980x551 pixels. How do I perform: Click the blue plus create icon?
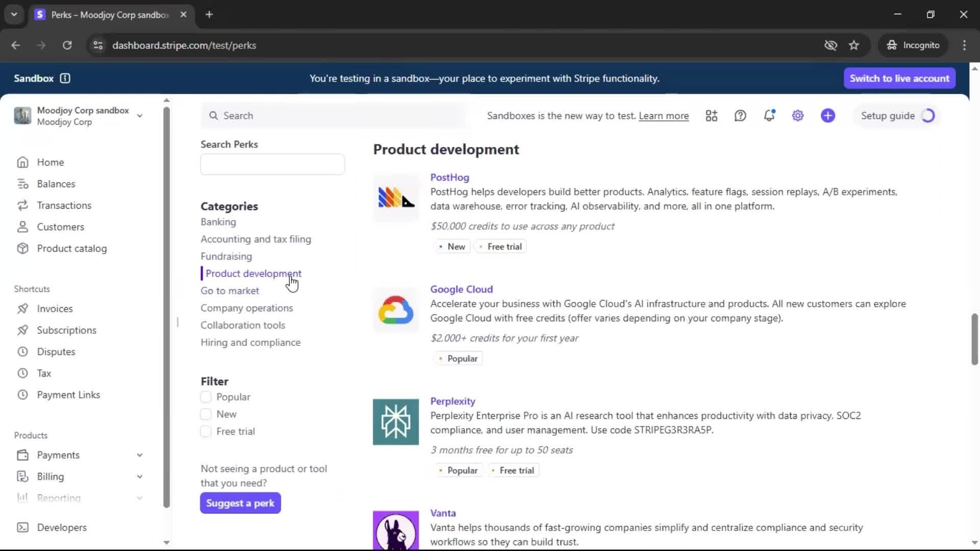click(828, 116)
